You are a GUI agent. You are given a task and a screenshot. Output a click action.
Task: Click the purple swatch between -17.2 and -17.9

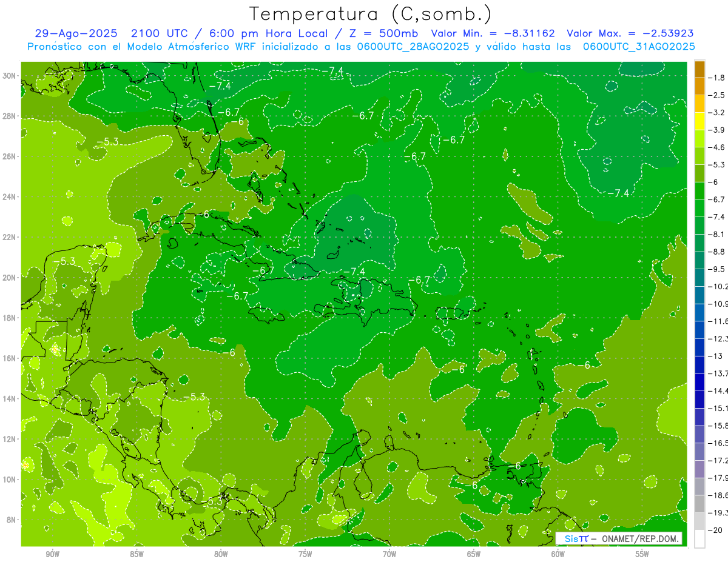[x=699, y=469]
